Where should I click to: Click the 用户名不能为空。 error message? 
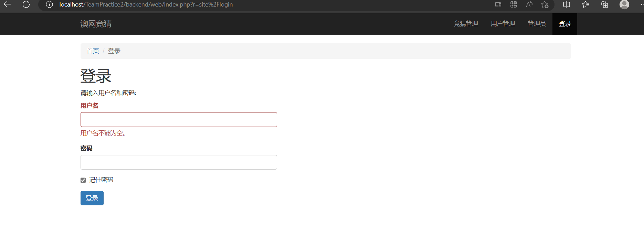[x=103, y=133]
